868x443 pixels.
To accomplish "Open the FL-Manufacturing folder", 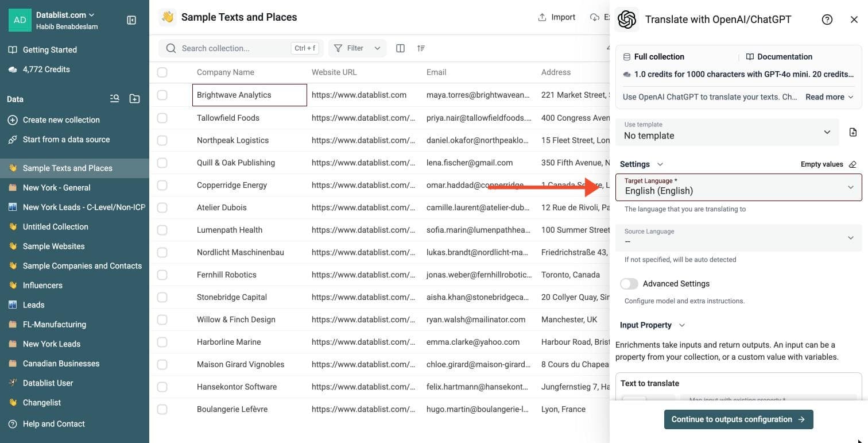I will coord(75,325).
